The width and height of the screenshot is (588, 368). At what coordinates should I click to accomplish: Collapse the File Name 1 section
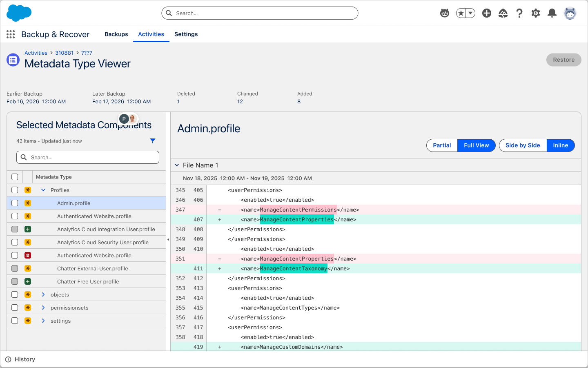point(177,165)
